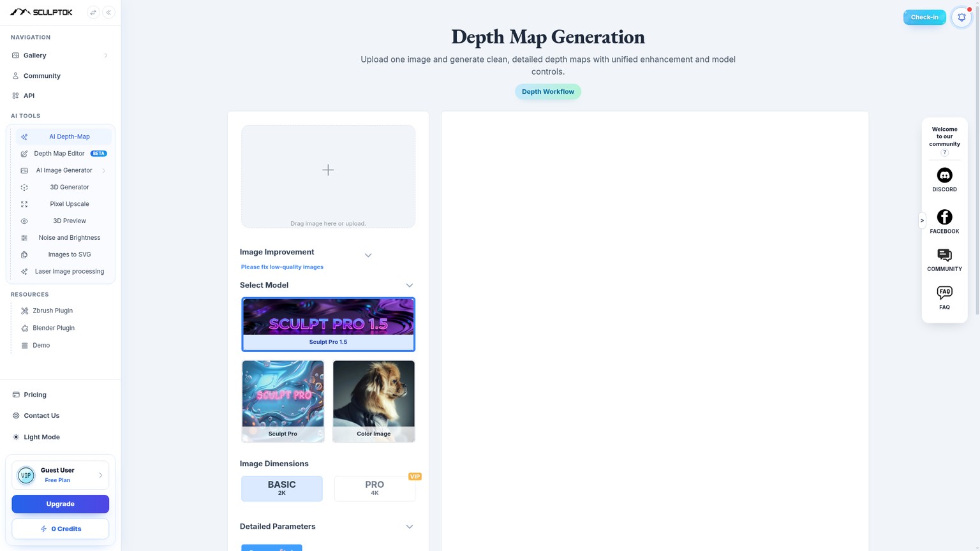Click the Upgrade button

pyautogui.click(x=60, y=504)
